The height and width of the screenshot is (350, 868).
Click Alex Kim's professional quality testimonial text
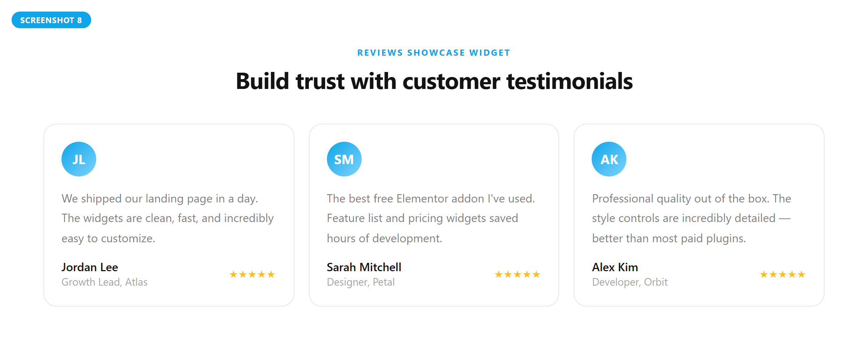tap(691, 218)
